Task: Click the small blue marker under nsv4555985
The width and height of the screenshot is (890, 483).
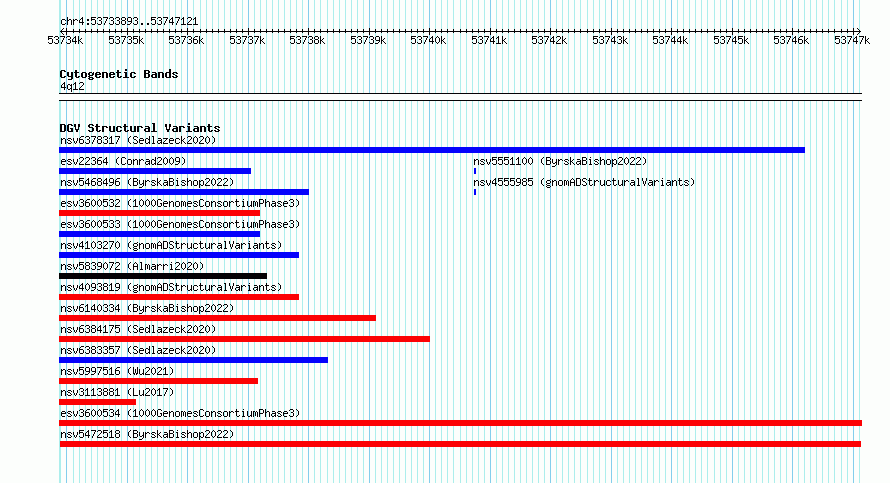Action: (x=475, y=192)
